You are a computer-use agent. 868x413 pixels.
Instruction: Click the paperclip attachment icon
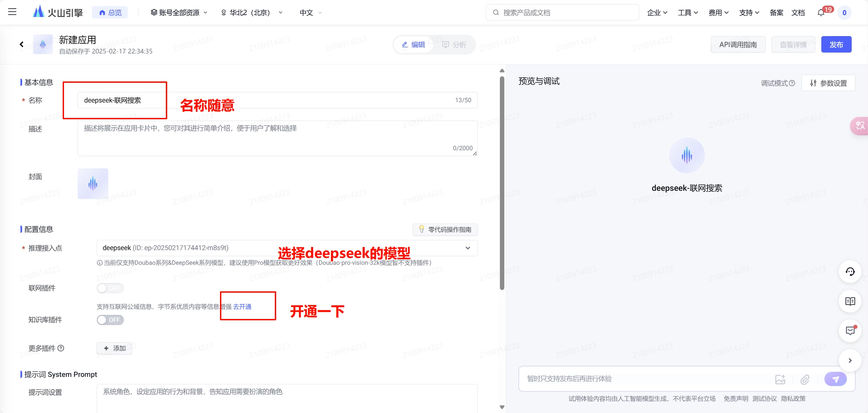(805, 379)
